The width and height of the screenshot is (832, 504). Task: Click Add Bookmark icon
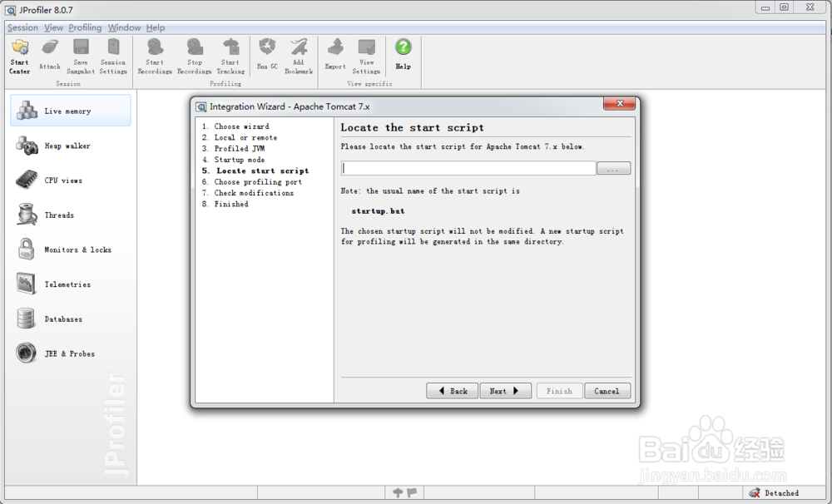click(x=299, y=57)
